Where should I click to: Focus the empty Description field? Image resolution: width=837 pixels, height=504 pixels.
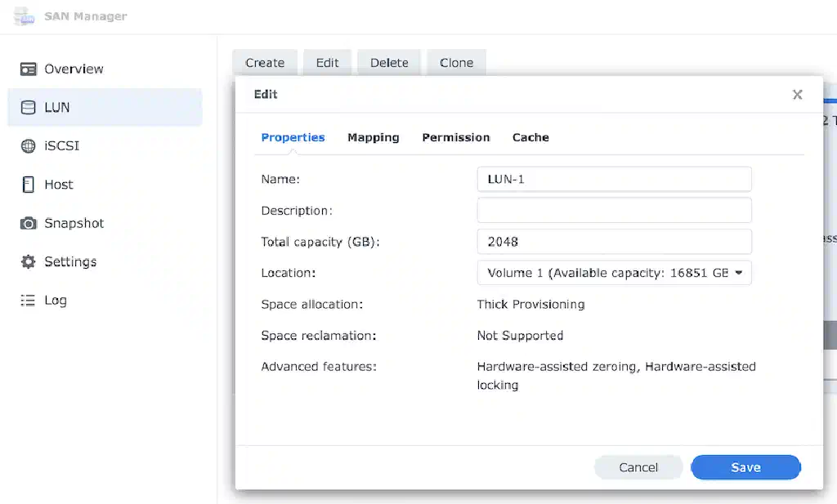point(615,210)
